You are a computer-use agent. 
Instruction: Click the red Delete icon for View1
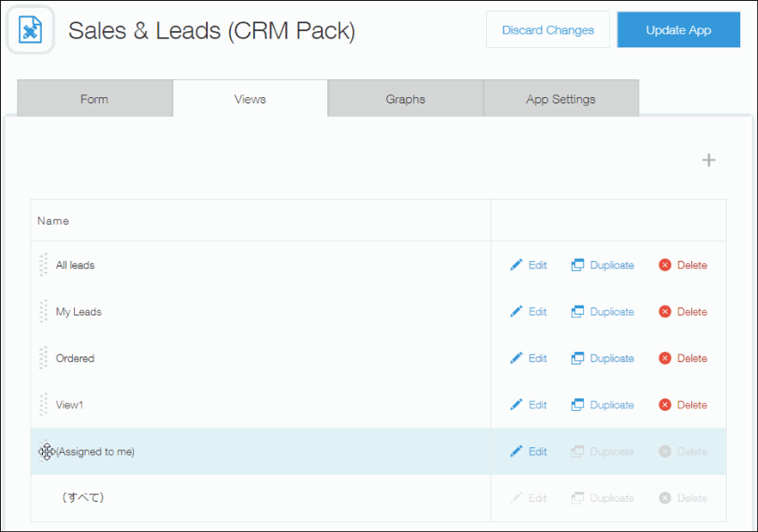click(x=664, y=405)
